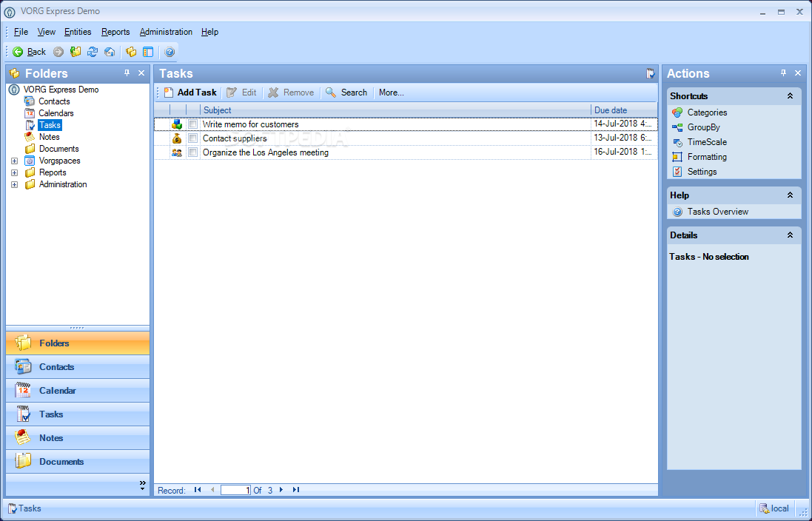Click the blue Help question-mark toolbar icon
This screenshot has width=812, height=521.
170,52
